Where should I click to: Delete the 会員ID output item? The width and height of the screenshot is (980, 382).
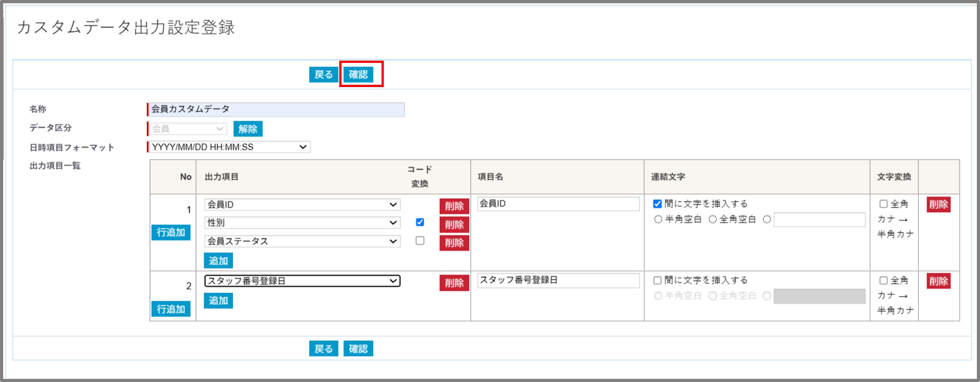(454, 206)
